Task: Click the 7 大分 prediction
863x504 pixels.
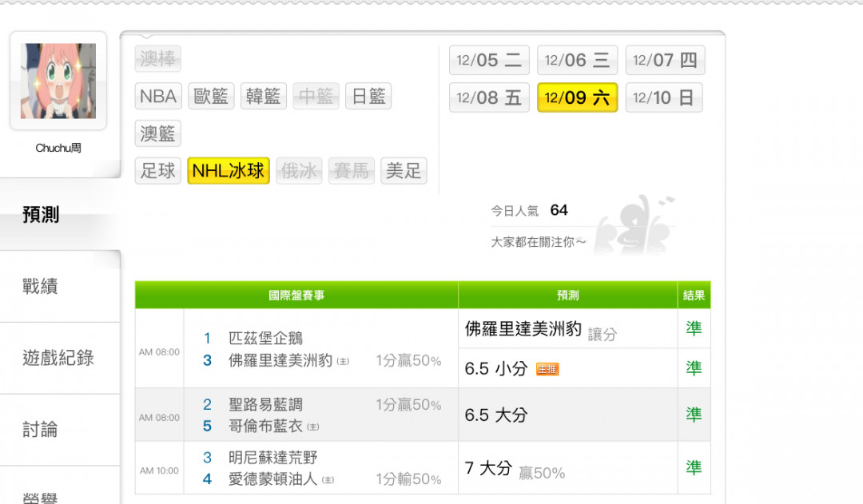Action: pyautogui.click(x=488, y=468)
